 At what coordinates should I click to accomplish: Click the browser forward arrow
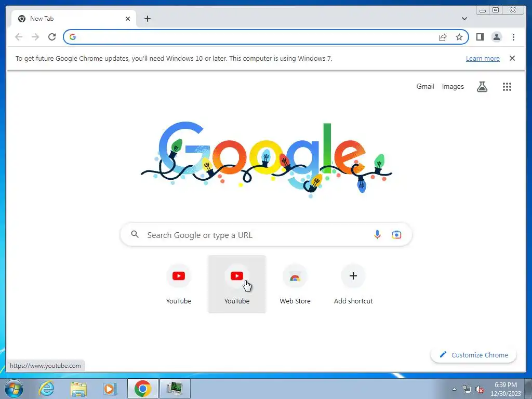[x=35, y=37]
